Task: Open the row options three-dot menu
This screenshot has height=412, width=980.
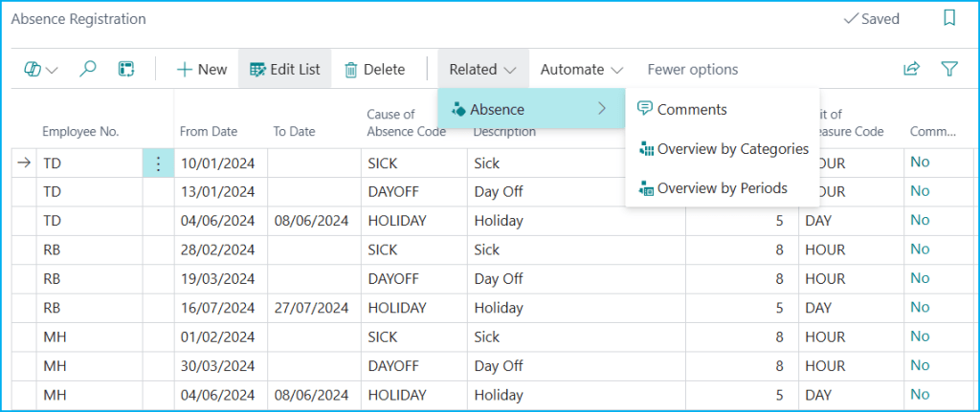Action: (158, 163)
